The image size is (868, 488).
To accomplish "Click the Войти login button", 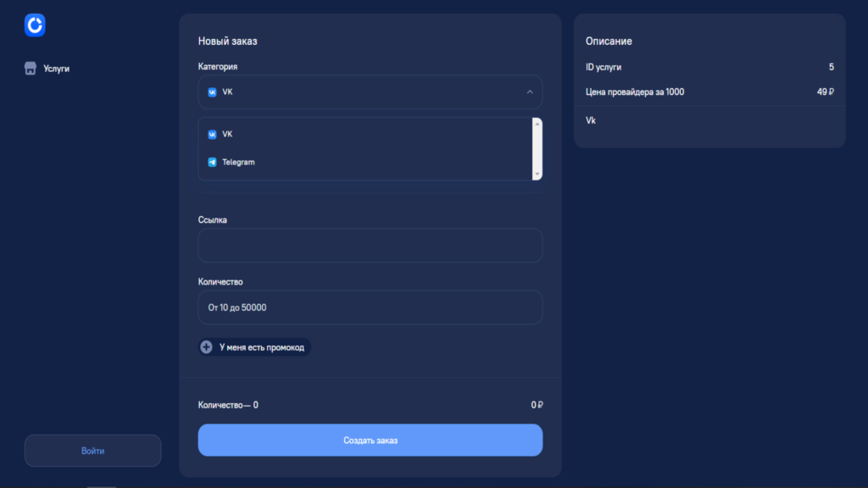I will (x=92, y=451).
